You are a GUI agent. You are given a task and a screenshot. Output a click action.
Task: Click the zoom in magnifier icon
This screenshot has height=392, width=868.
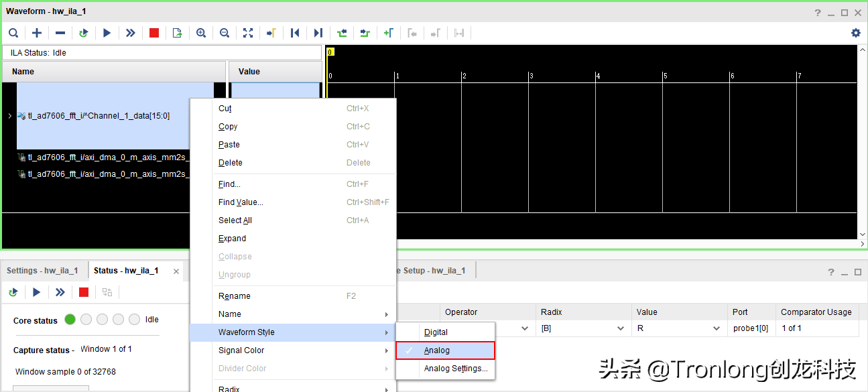tap(201, 33)
